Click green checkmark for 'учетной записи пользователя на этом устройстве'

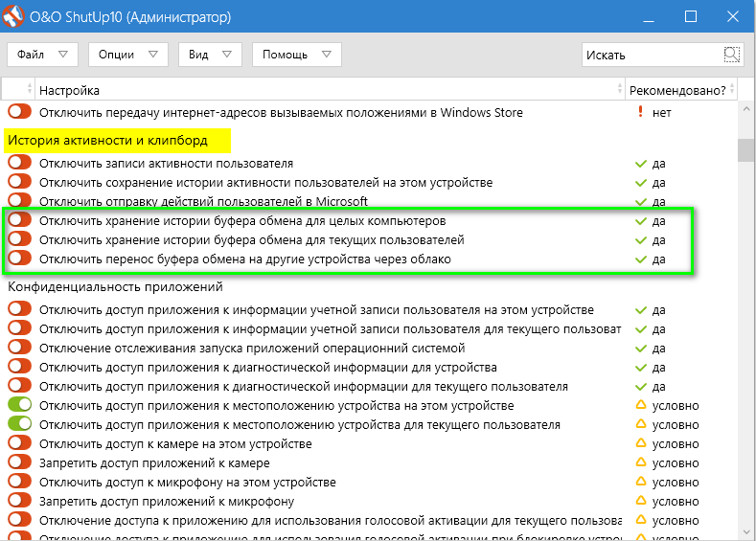[641, 310]
